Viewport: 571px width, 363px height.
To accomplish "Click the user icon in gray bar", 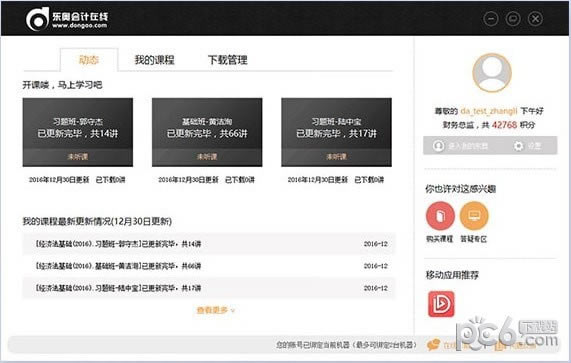I will click(x=438, y=146).
